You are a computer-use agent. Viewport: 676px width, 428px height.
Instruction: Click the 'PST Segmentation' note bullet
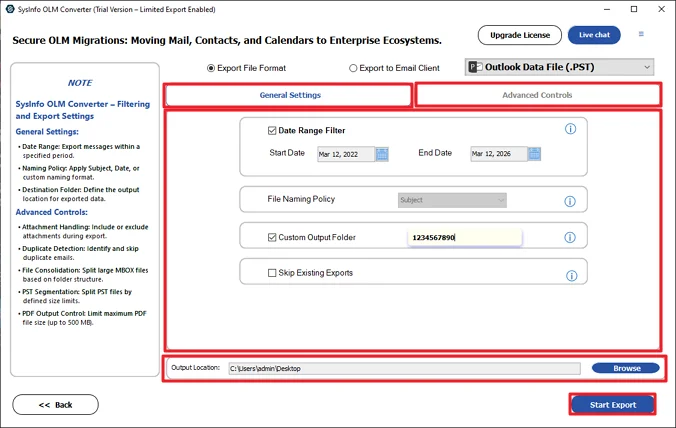(75, 296)
